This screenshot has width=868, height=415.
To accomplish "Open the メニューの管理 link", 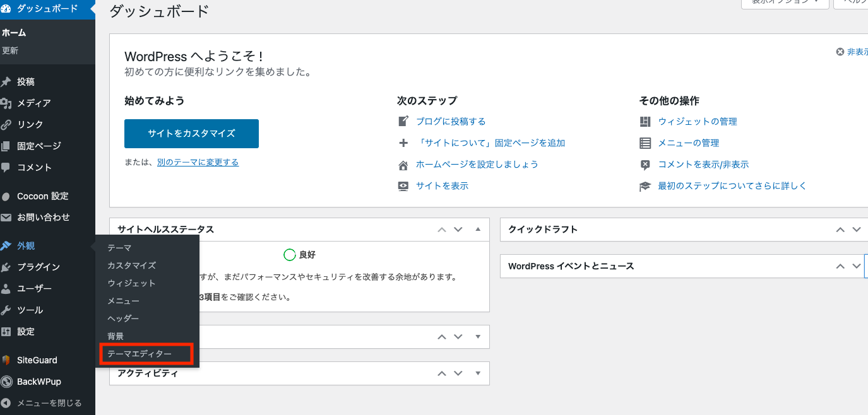I will pos(689,143).
